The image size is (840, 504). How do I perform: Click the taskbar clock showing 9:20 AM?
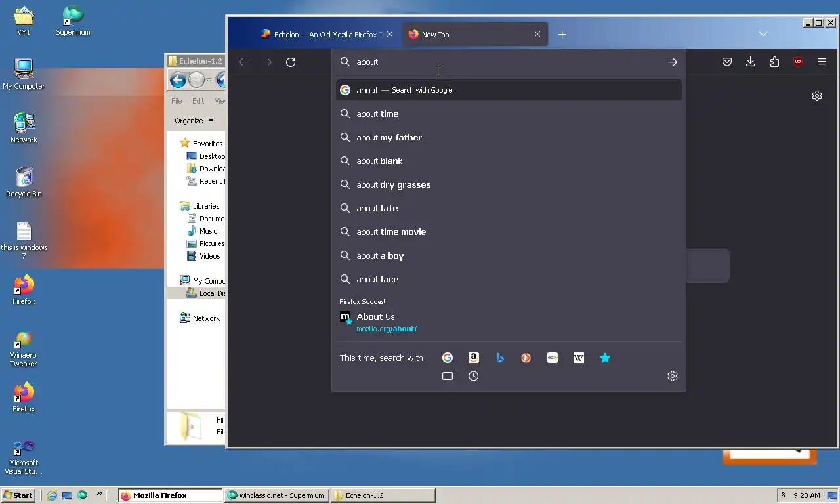click(x=807, y=495)
